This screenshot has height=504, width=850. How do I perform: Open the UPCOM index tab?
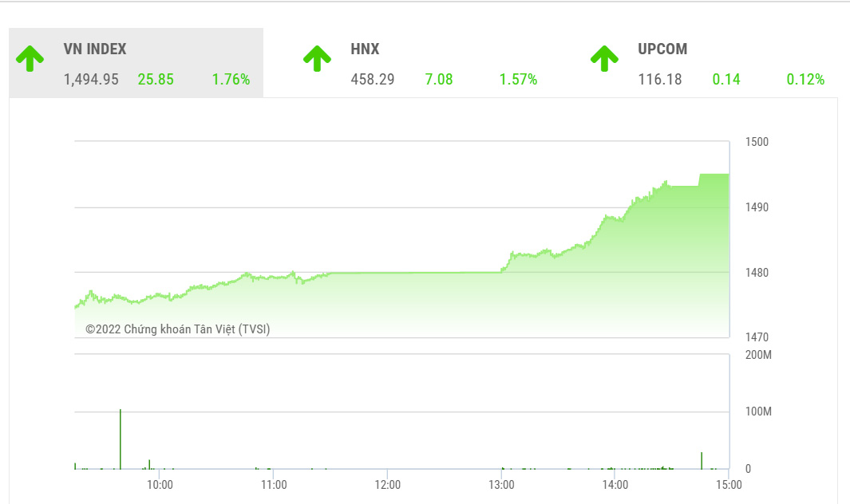coord(662,49)
